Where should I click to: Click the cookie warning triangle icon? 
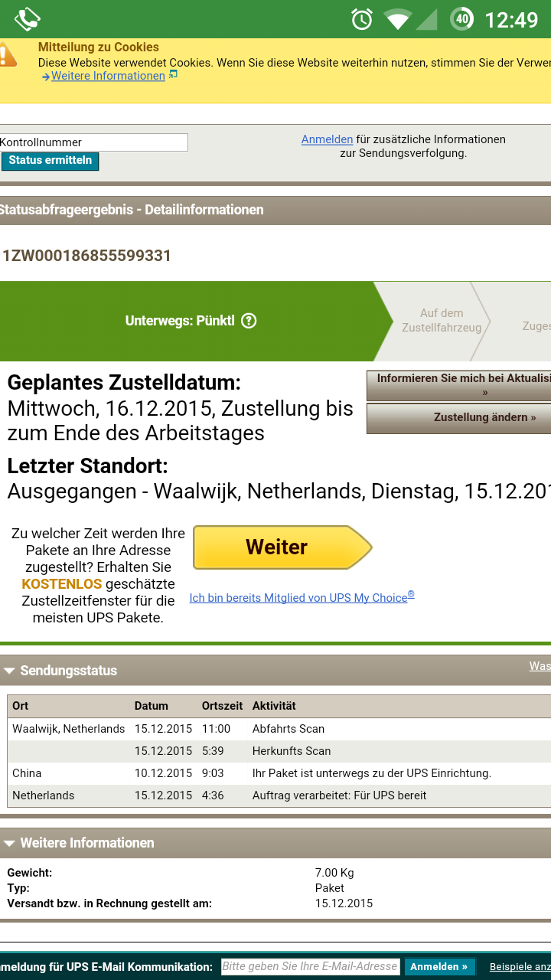click(7, 55)
